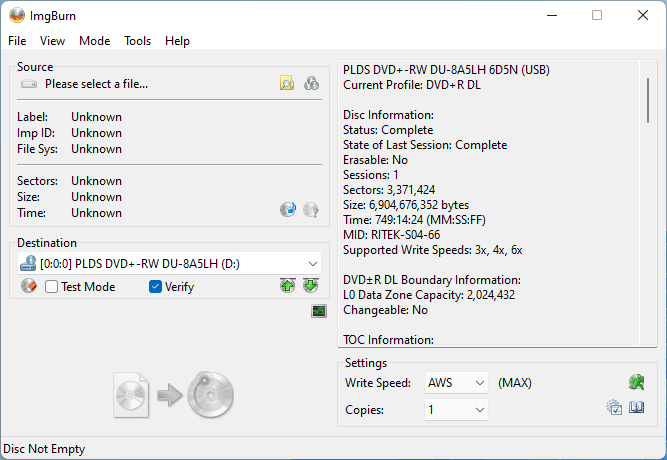Uncheck the Verify checkbox
Screen dimensions: 667x460
(x=155, y=287)
